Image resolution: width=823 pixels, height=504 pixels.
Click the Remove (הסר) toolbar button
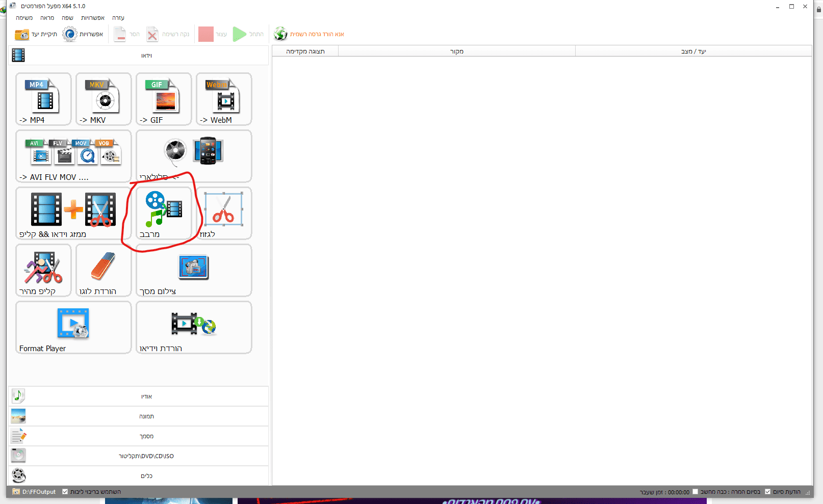point(126,34)
